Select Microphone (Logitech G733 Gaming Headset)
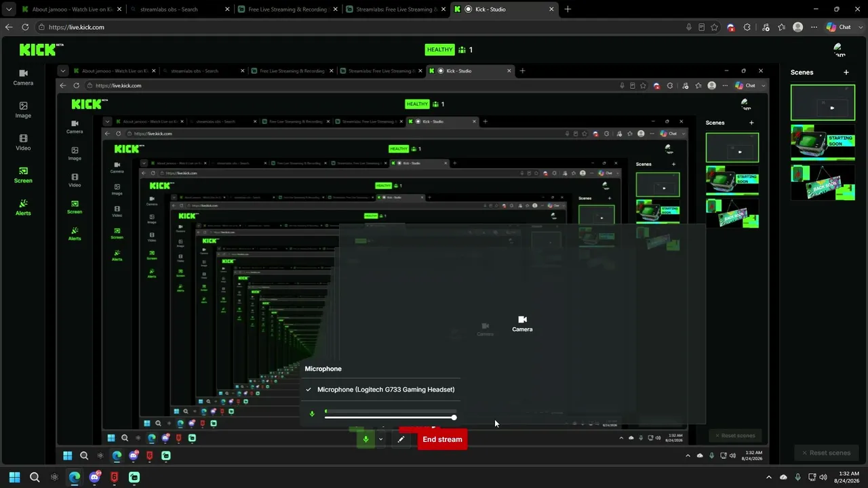 click(380, 390)
